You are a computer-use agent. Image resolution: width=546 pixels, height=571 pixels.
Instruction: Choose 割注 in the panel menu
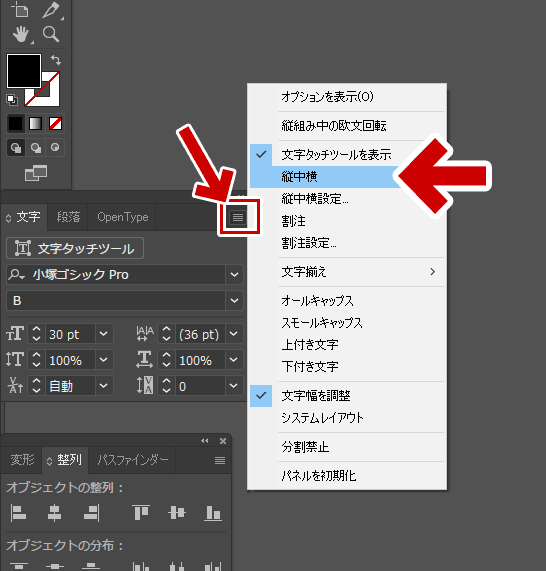(x=347, y=221)
